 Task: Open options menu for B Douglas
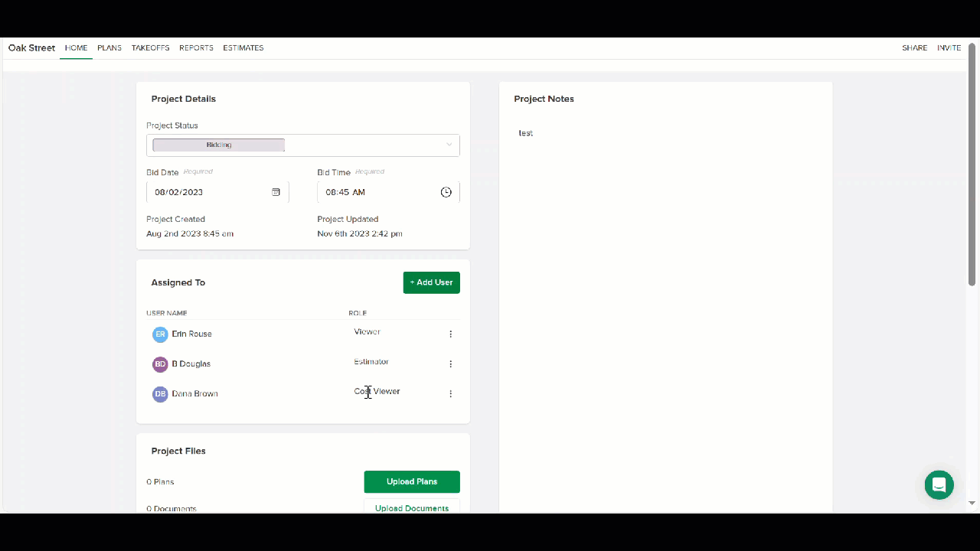(450, 364)
